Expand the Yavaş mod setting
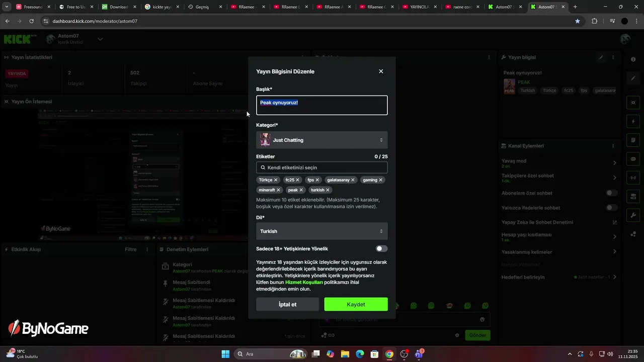Screen dimensions: 644x362 point(614,163)
